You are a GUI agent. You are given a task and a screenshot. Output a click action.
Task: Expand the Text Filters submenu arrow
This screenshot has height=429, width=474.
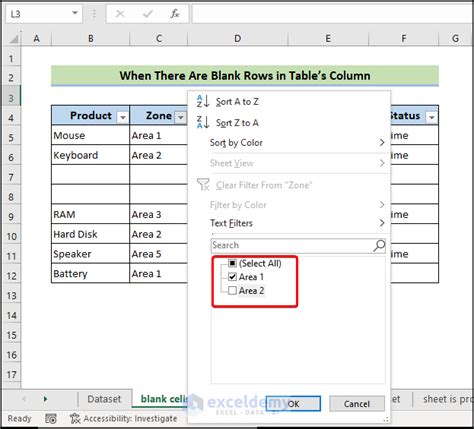pyautogui.click(x=382, y=223)
